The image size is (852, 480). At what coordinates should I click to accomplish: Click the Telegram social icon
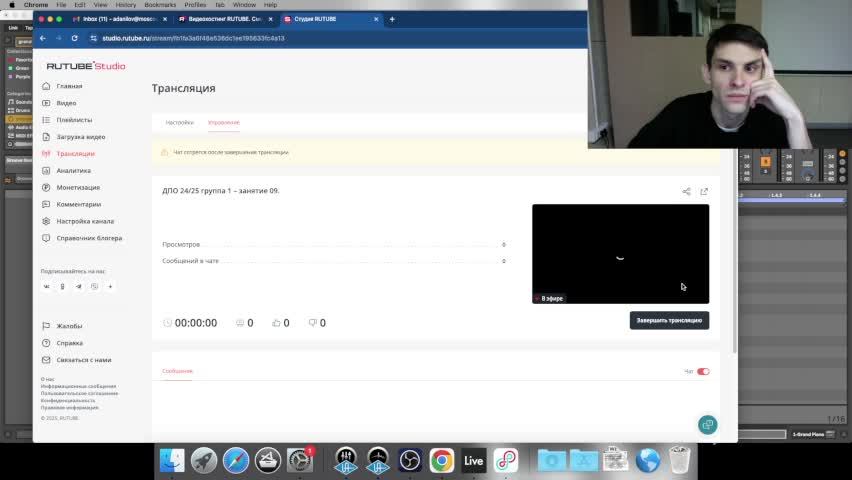pyautogui.click(x=79, y=286)
